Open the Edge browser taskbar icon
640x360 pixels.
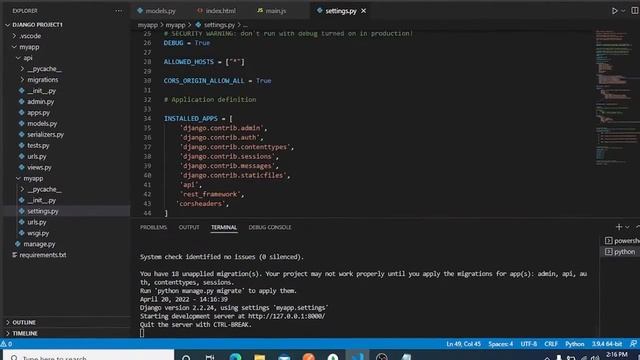[x=235, y=356]
